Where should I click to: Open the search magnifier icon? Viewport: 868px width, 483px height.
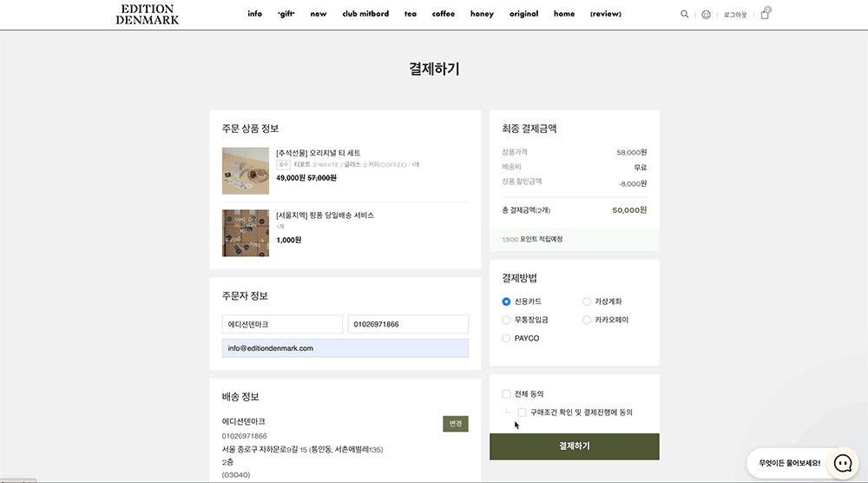(x=684, y=15)
